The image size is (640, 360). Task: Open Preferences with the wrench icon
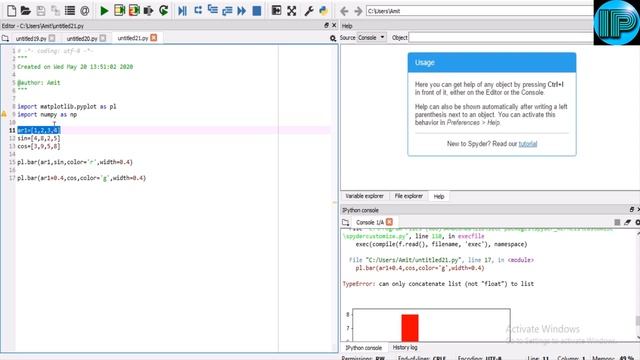(309, 11)
